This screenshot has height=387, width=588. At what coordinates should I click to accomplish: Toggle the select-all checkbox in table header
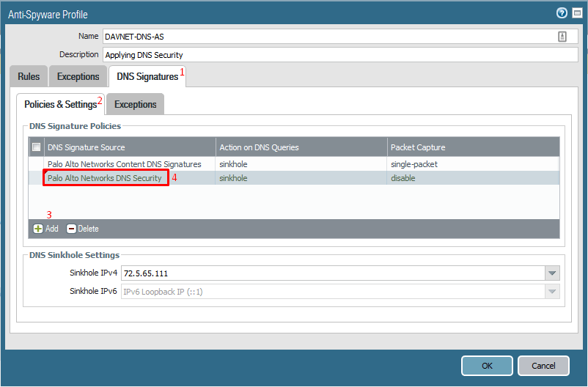[x=37, y=147]
